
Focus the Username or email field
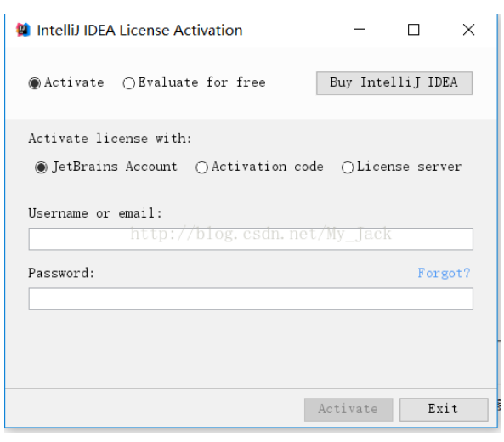[x=251, y=239]
